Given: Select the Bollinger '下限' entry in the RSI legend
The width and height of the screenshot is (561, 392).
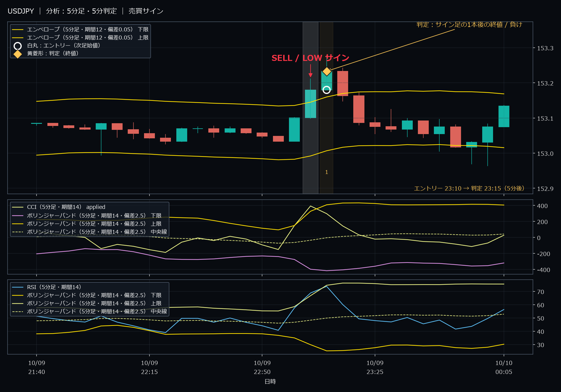Looking at the screenshot, I should point(87,295).
